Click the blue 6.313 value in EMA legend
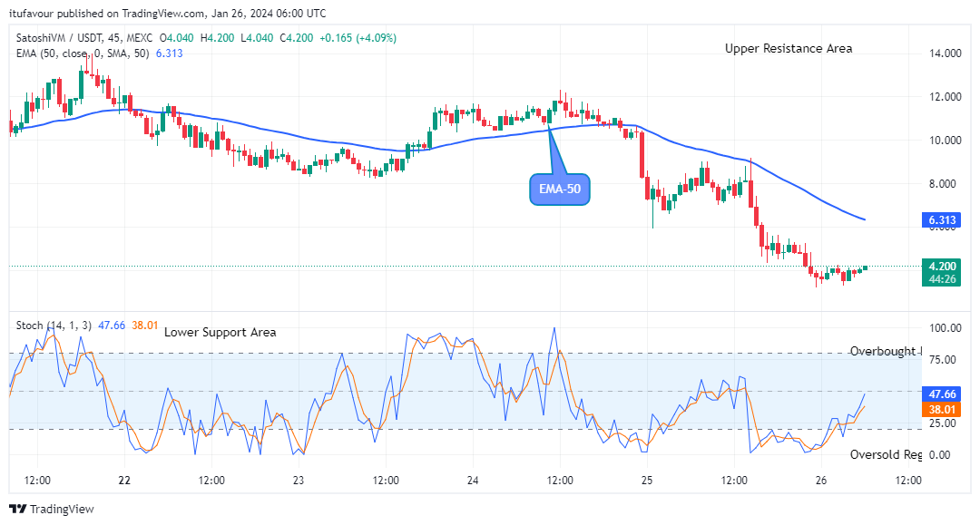Viewport: 980px width, 525px height. [x=170, y=53]
